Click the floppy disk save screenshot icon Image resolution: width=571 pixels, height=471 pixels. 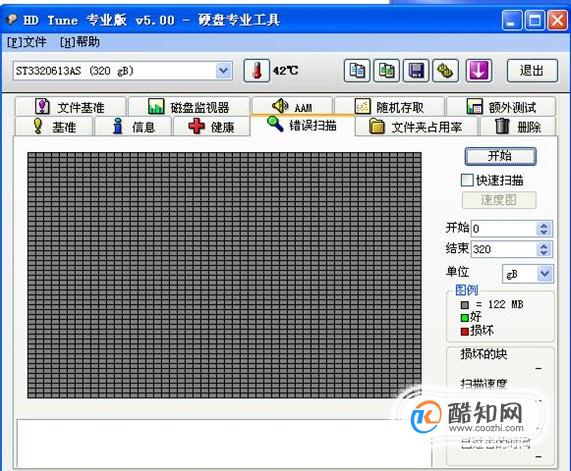[416, 70]
